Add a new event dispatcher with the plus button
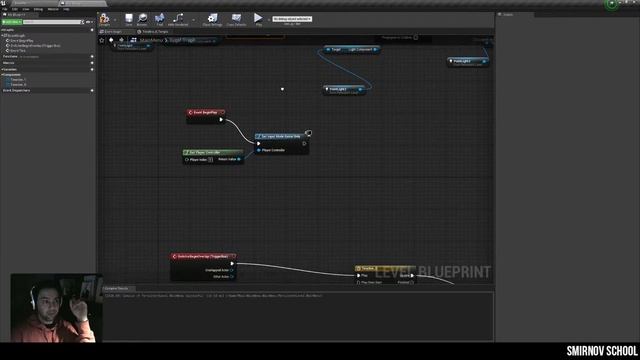640x360 pixels. click(92, 91)
